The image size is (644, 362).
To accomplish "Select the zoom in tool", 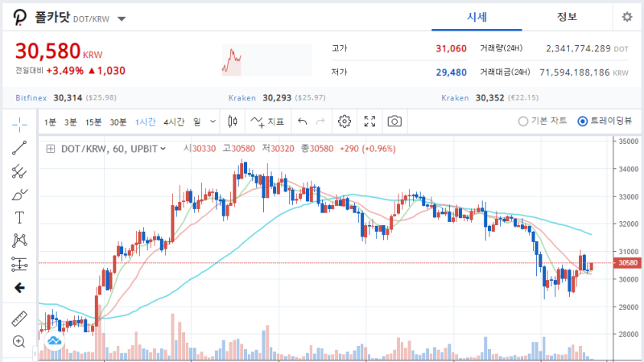I will (19, 341).
